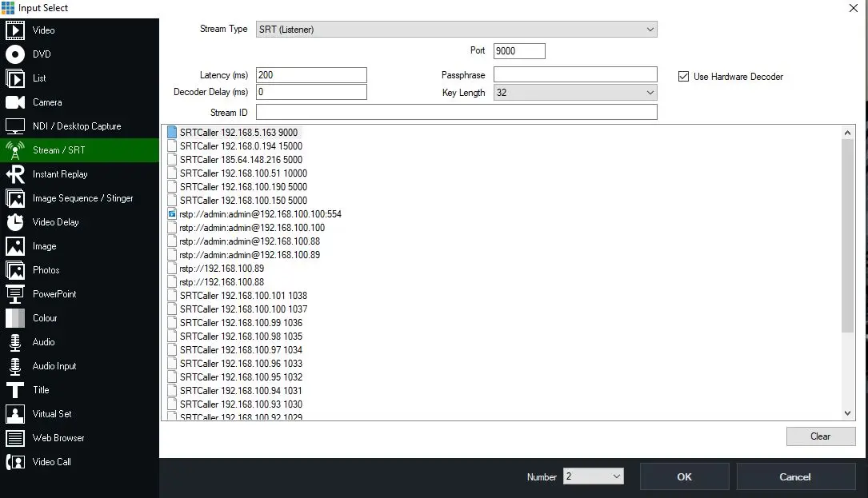Image resolution: width=868 pixels, height=498 pixels.
Task: Focus the Passphrase field
Action: pos(575,74)
